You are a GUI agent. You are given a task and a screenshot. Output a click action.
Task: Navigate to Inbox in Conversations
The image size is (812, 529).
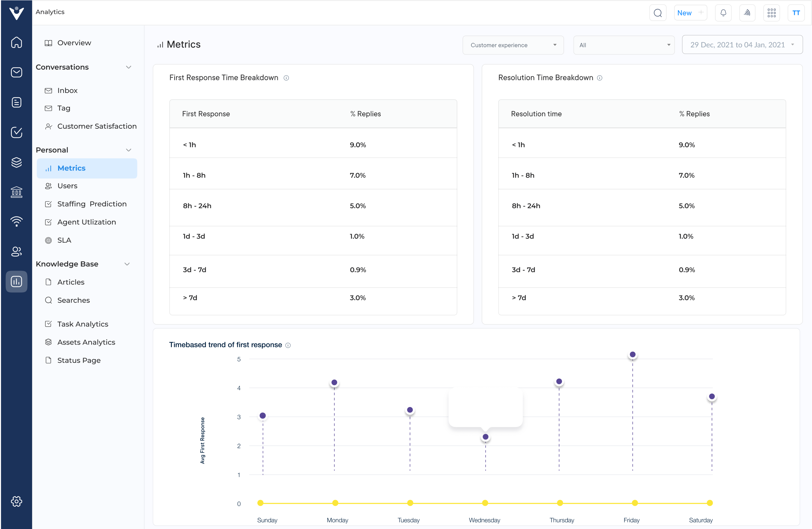point(67,90)
